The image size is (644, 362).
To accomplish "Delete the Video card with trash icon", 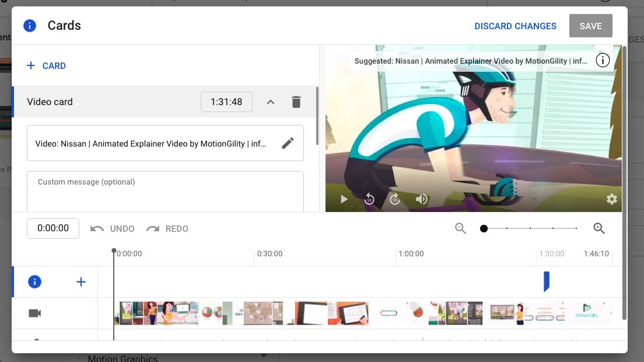I will pos(296,102).
